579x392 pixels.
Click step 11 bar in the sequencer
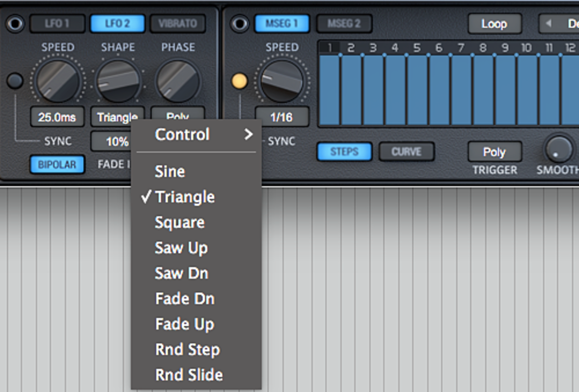click(549, 90)
